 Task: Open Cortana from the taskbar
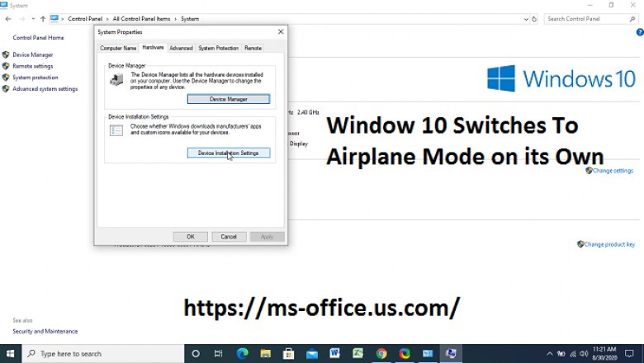[x=196, y=354]
